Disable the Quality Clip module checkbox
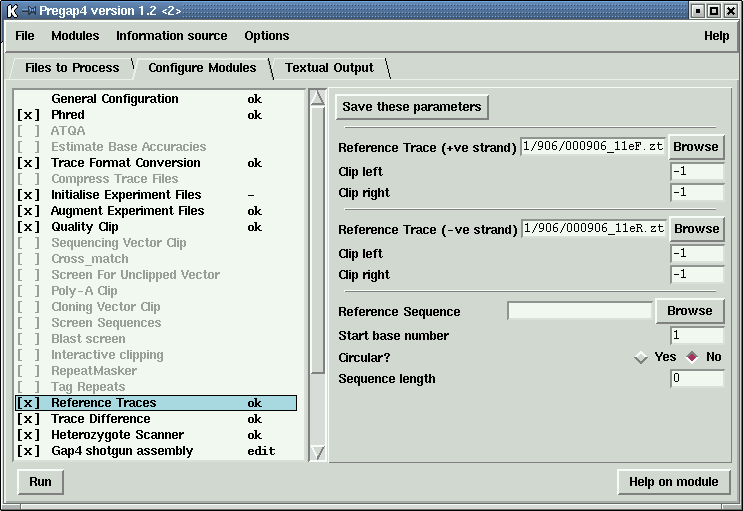The image size is (743, 511). click(x=29, y=227)
